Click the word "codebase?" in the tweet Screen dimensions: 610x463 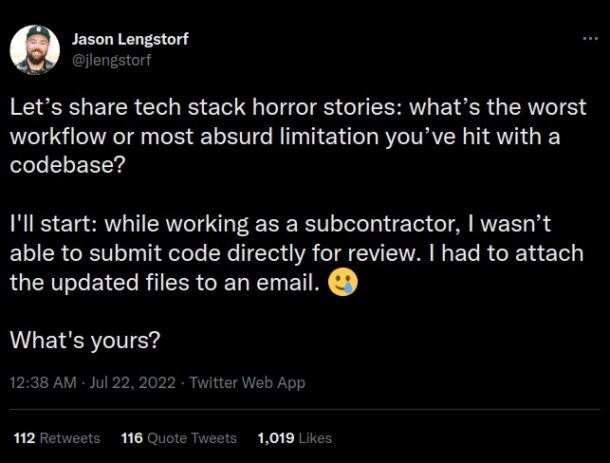pyautogui.click(x=68, y=165)
